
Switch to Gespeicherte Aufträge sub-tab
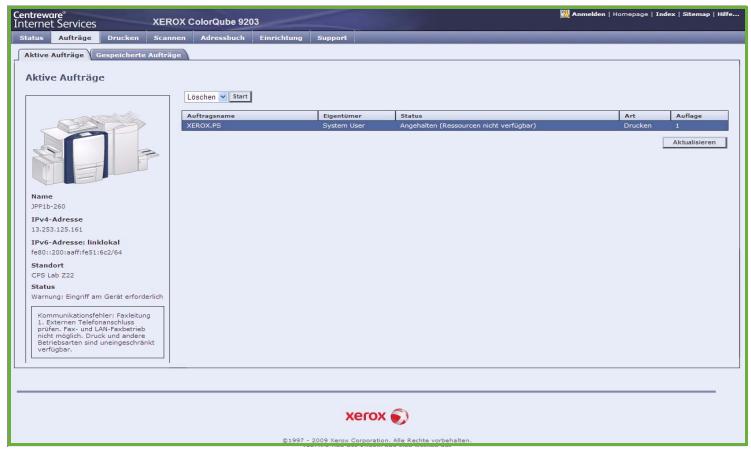[138, 55]
